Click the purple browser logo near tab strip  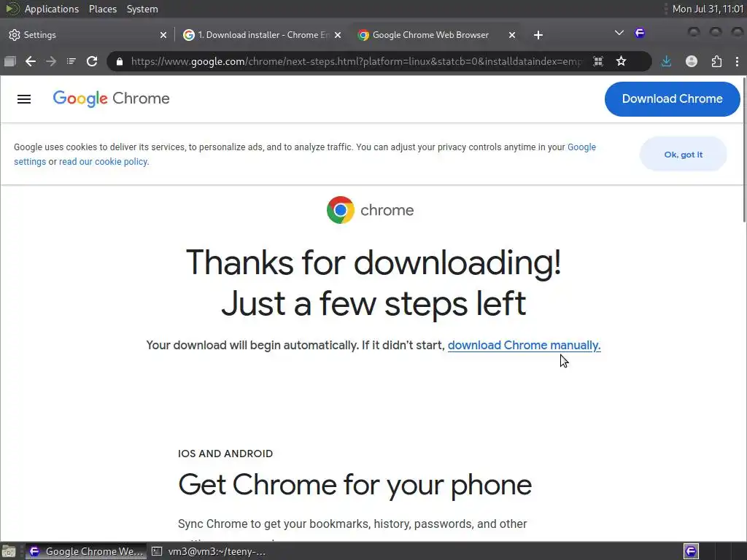tap(640, 33)
